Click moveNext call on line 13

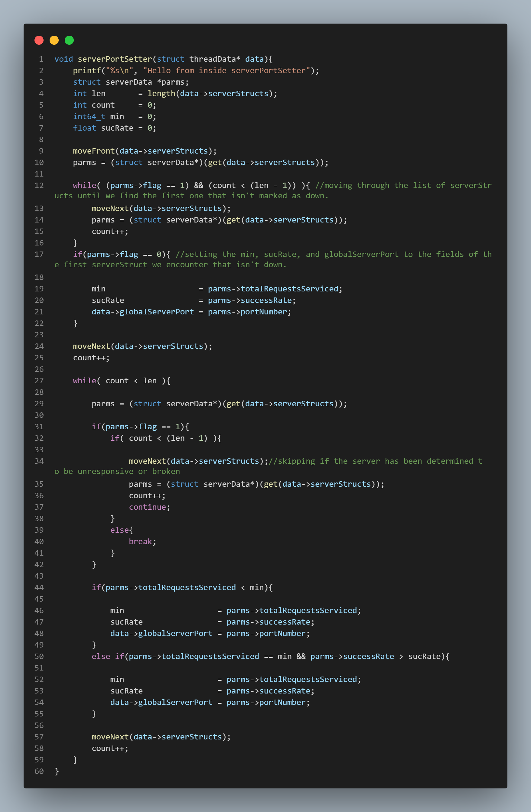click(110, 209)
